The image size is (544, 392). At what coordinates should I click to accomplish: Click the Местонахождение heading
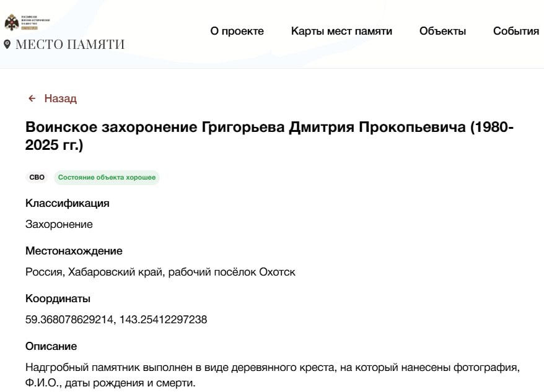74,251
